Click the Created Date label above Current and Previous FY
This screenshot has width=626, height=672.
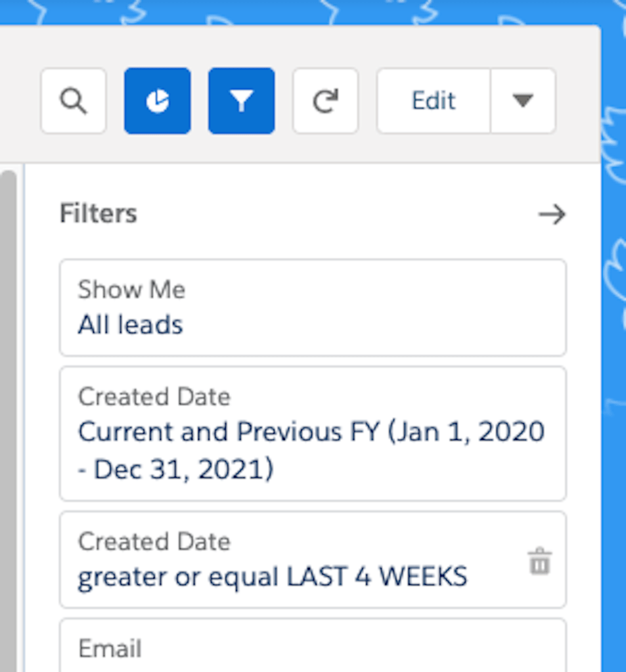(154, 397)
